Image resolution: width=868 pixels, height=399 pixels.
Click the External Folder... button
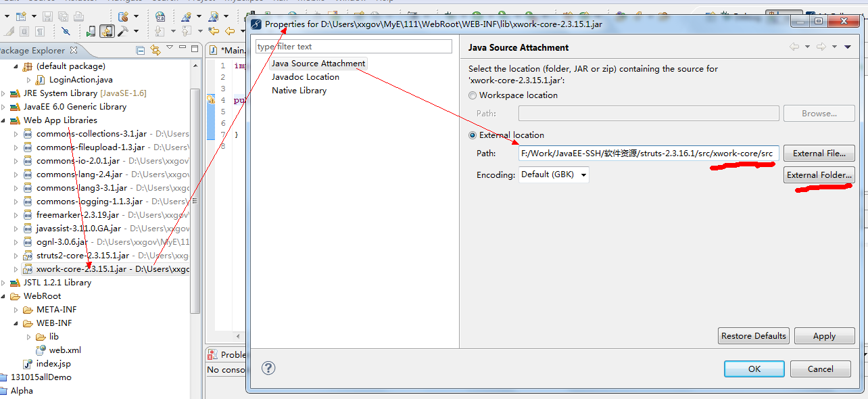click(819, 175)
